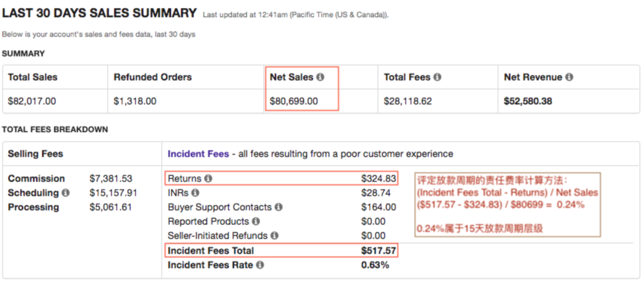Click the Last 30 Days Sales Summary heading
The height and width of the screenshot is (281, 644).
100,13
